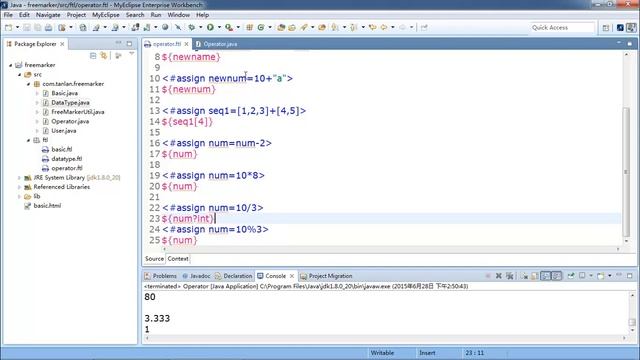Select FreeMarkerUtil.java in Package Explorer

[78, 112]
